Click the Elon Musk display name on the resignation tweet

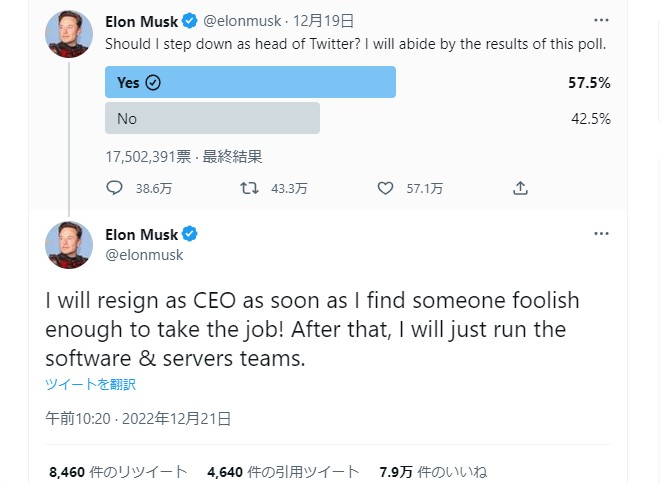click(x=141, y=235)
